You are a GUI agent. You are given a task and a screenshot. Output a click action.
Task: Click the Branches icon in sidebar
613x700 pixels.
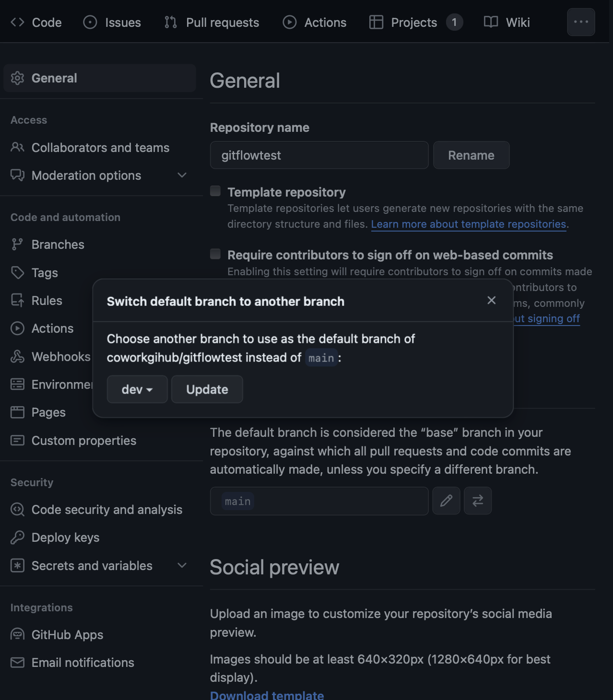[17, 245]
